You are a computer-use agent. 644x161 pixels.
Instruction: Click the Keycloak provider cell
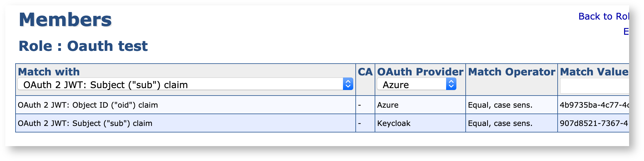[394, 123]
